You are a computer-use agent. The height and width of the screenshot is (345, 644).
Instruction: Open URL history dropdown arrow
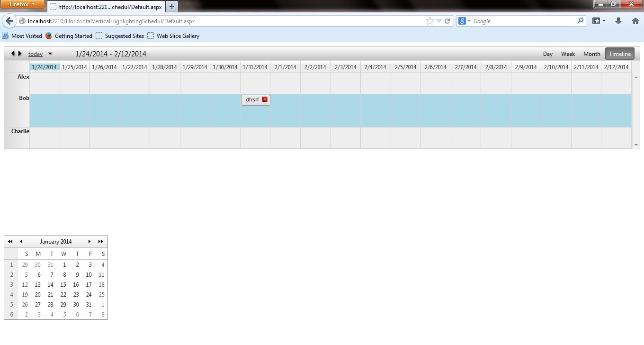tap(439, 21)
